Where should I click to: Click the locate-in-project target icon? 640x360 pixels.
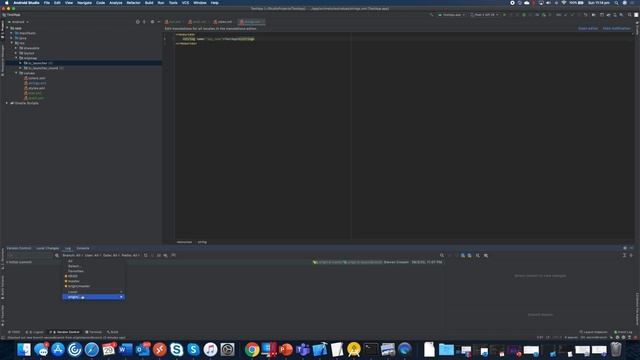pos(138,22)
